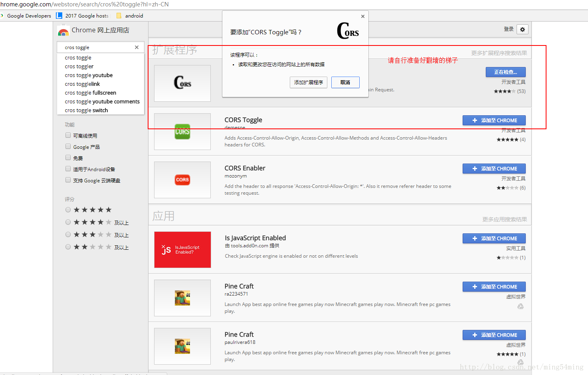Click the Is JavaScript Enabled red thumbnail

[x=182, y=250]
